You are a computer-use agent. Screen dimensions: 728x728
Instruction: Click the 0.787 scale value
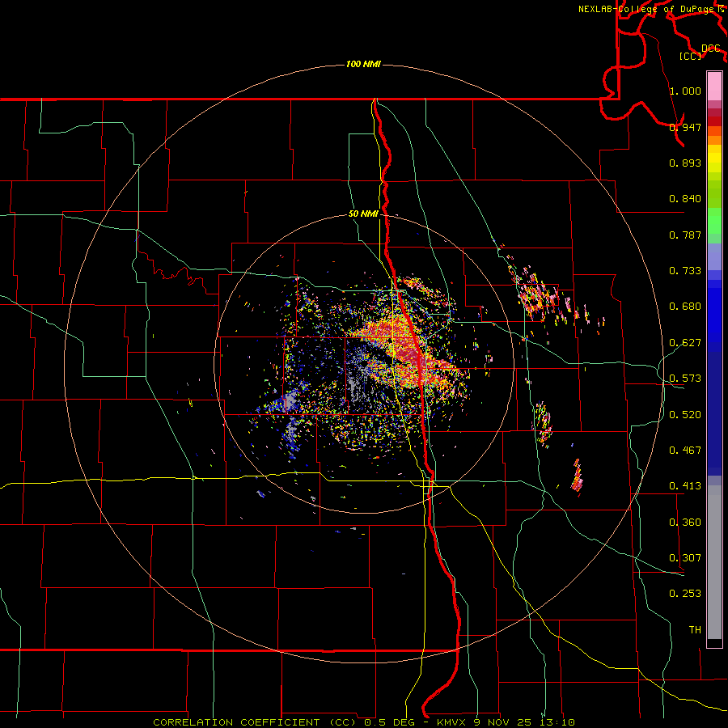pyautogui.click(x=685, y=235)
